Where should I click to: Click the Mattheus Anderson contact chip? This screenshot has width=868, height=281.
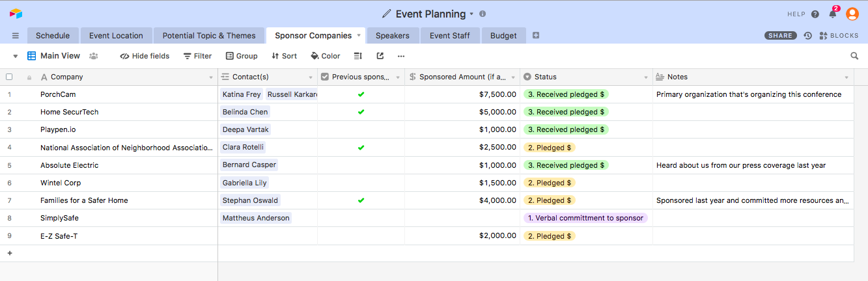point(256,218)
